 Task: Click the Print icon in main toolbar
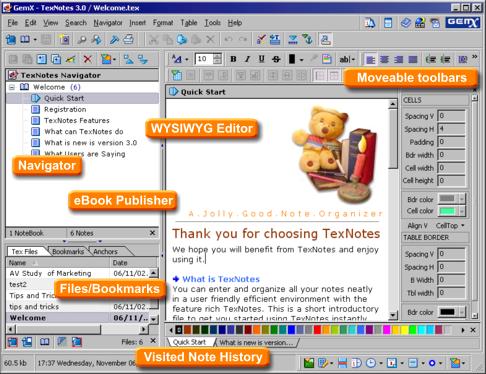[129, 40]
